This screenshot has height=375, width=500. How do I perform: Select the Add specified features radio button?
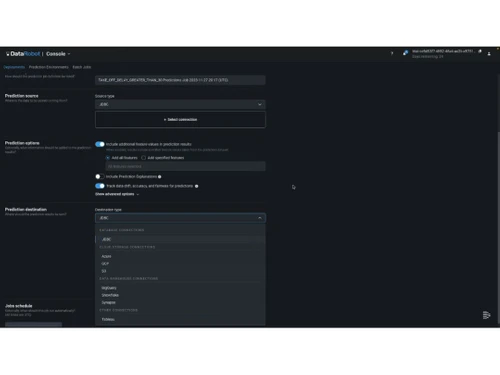[144, 158]
